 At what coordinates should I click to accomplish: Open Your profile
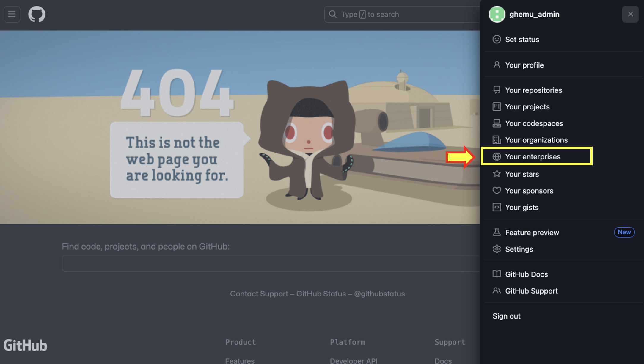(562, 65)
